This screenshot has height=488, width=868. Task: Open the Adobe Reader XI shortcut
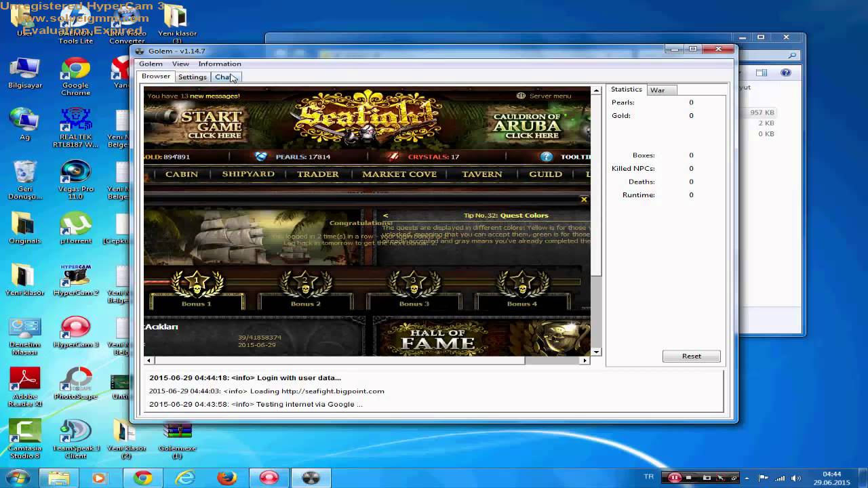pos(25,388)
